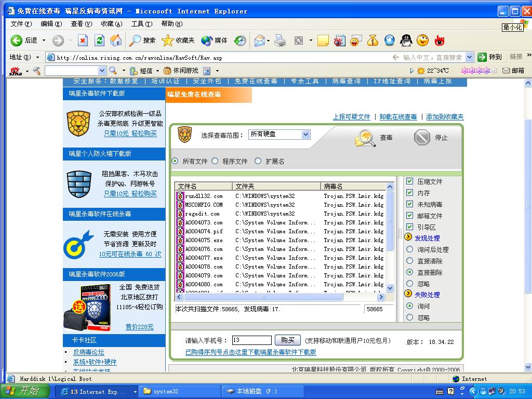Toggle 未知病毒 checkbox

[409, 204]
